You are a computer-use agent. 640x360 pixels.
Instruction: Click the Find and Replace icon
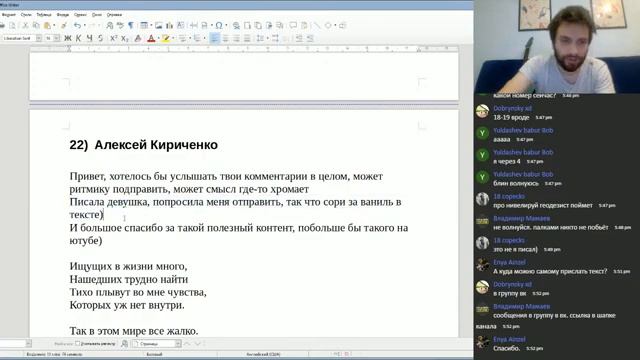(109, 25)
